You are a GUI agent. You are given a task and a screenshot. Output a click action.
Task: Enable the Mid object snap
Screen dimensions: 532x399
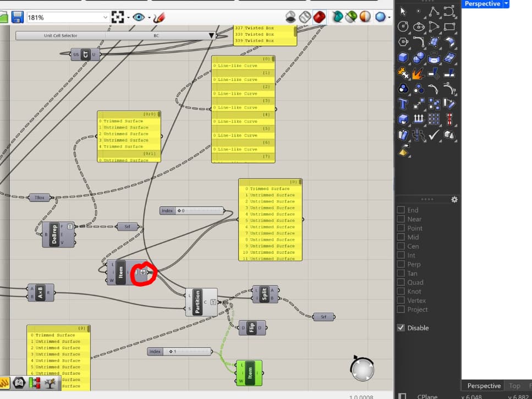tap(401, 237)
